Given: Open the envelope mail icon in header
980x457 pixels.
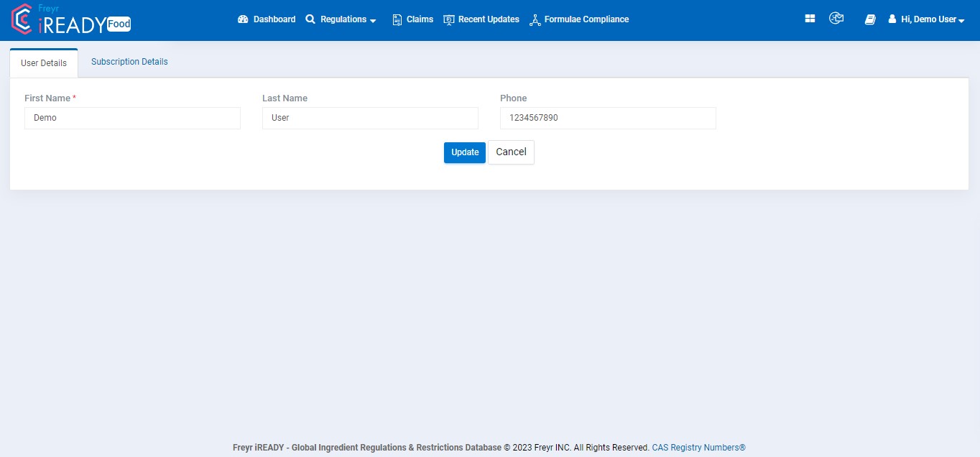Looking at the screenshot, I should tap(836, 19).
